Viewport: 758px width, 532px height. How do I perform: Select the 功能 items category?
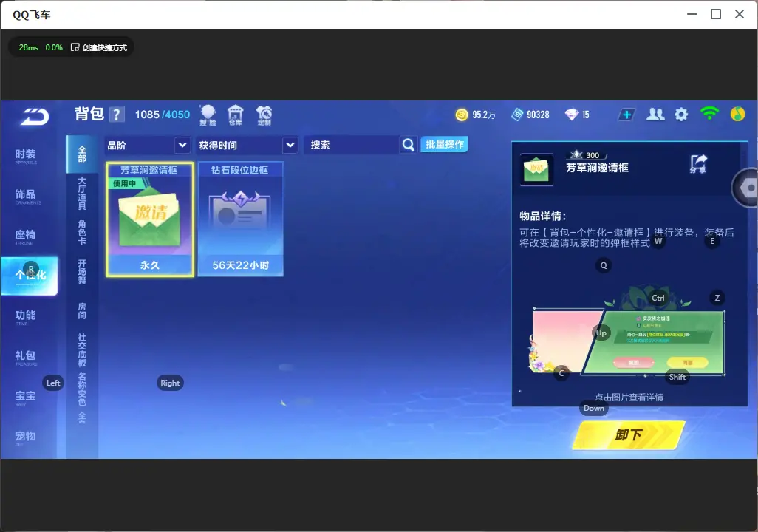[x=26, y=317]
